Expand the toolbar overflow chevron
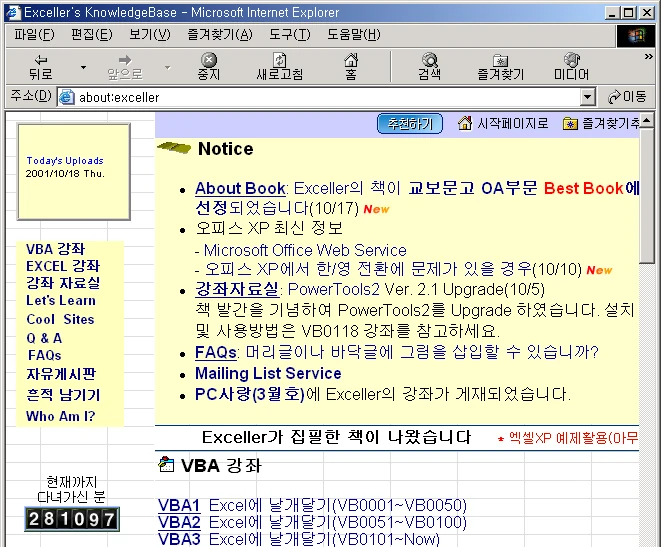This screenshot has height=547, width=661. click(x=648, y=56)
